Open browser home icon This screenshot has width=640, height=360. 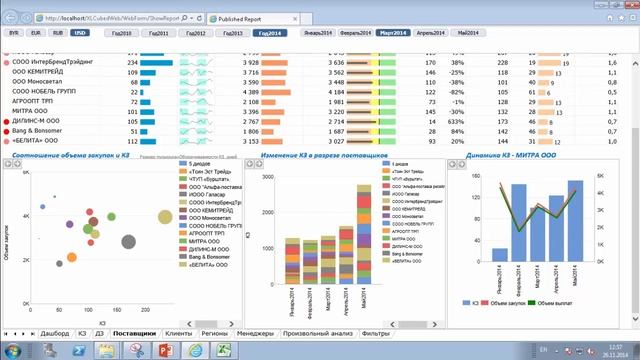[x=610, y=18]
